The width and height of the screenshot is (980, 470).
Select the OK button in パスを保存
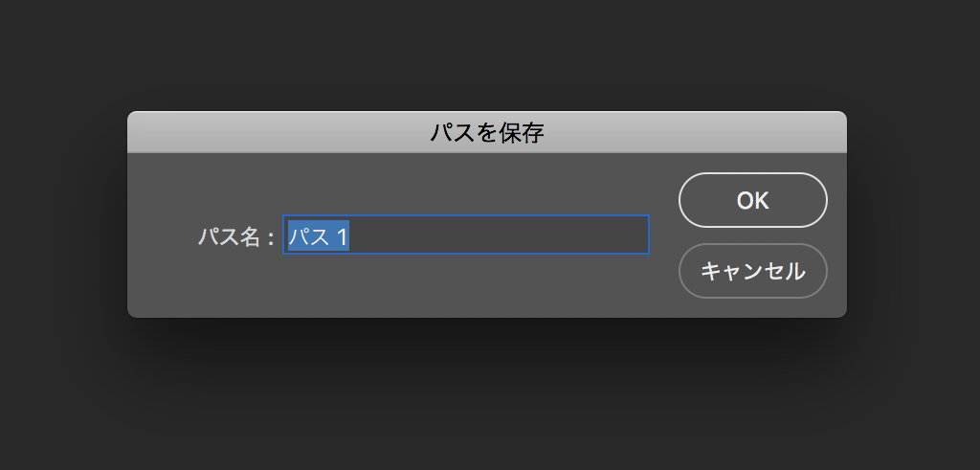[x=752, y=200]
